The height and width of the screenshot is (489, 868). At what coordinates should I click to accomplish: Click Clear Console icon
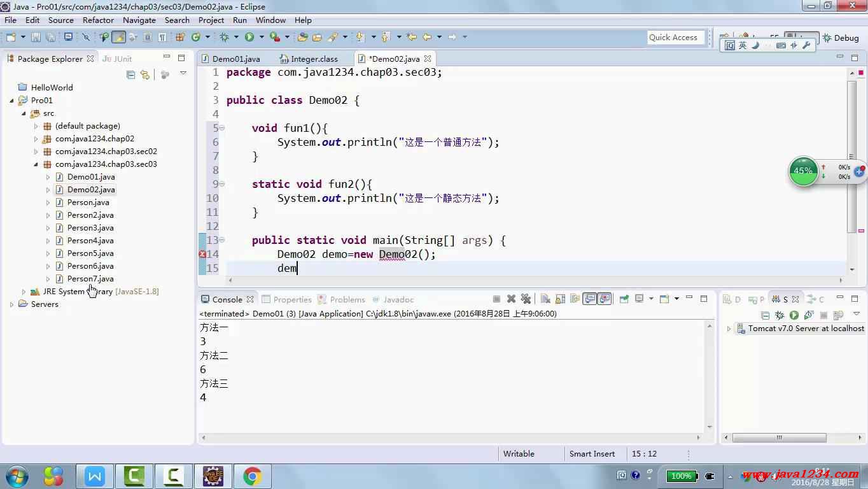point(545,299)
